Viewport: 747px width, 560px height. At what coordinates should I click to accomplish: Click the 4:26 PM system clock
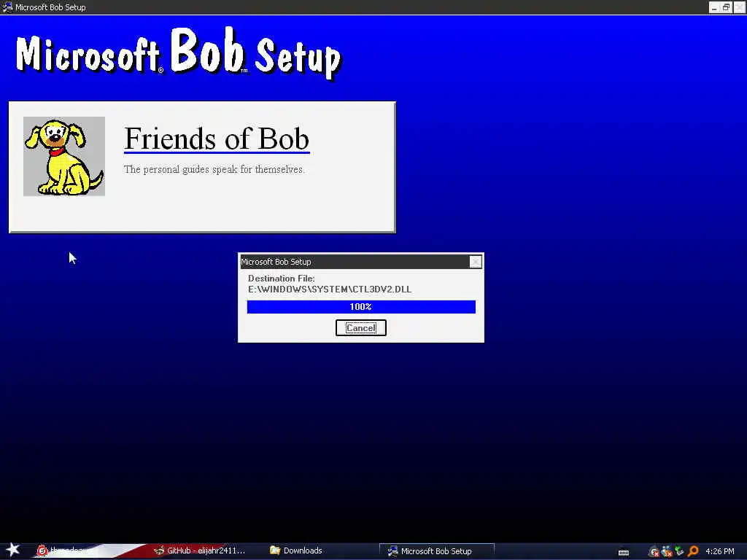[x=720, y=551]
